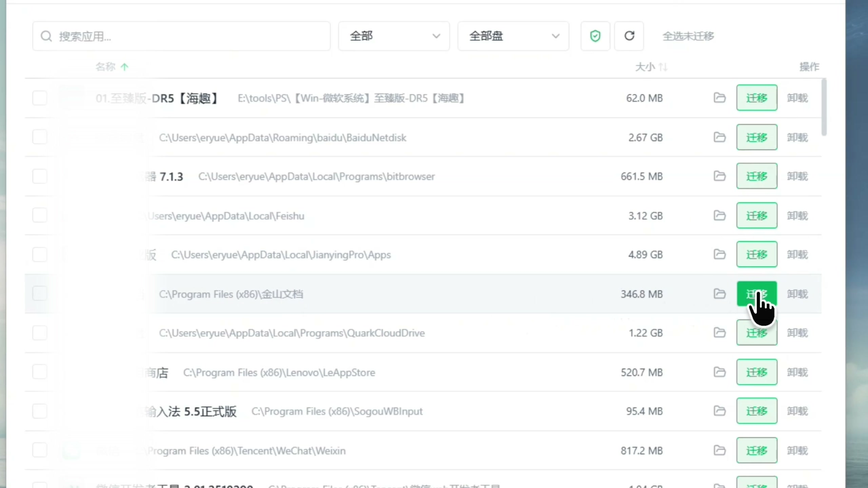Click the refresh list icon
This screenshot has width=868, height=488.
[x=629, y=36]
